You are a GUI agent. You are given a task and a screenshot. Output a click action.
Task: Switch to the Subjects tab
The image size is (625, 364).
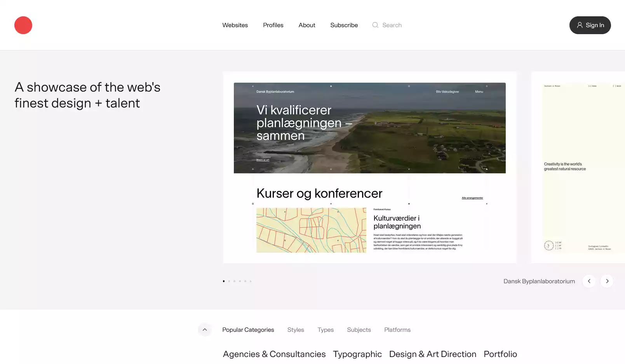(x=359, y=330)
